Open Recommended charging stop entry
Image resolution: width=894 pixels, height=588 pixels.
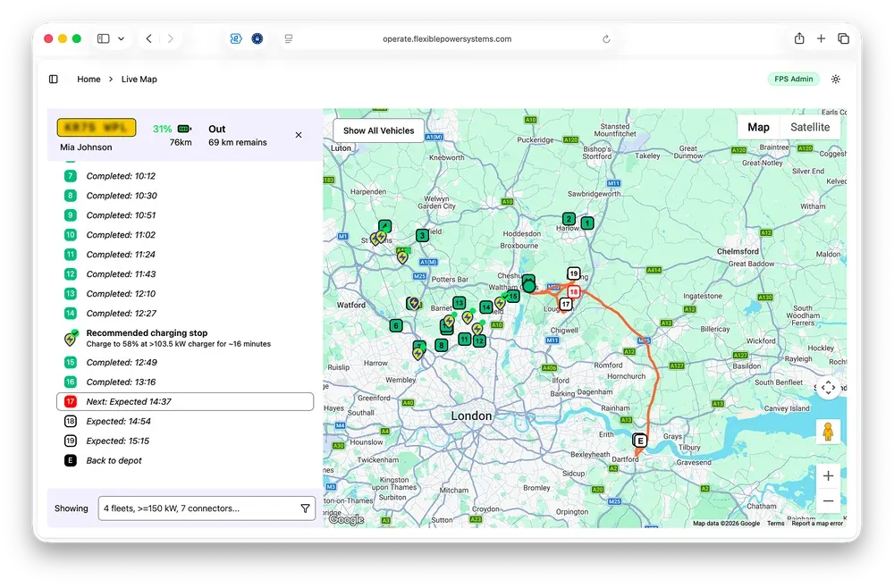[185, 338]
